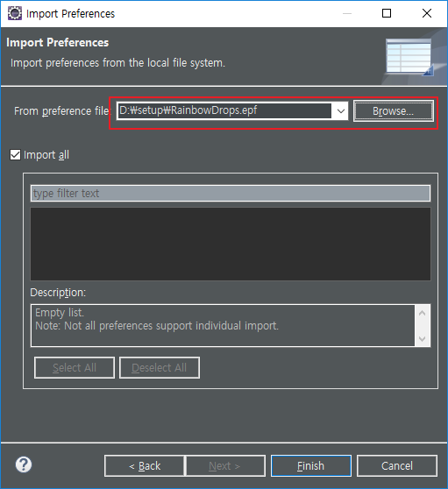The width and height of the screenshot is (448, 489).
Task: Maximize the Import Preferences window
Action: (387, 13)
